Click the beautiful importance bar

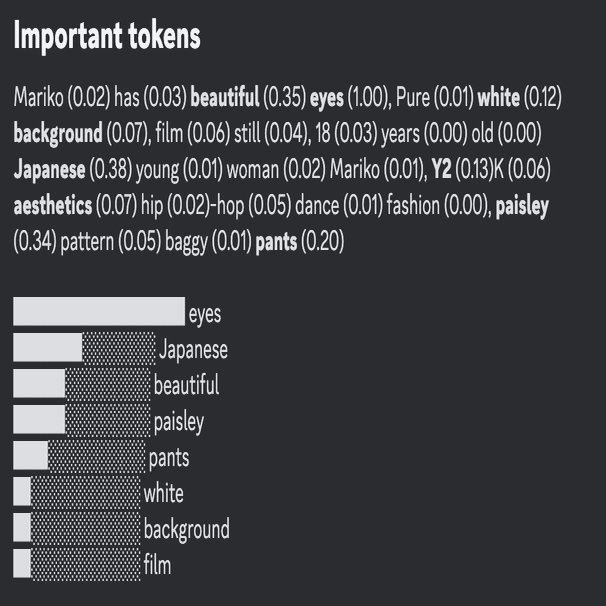click(82, 383)
